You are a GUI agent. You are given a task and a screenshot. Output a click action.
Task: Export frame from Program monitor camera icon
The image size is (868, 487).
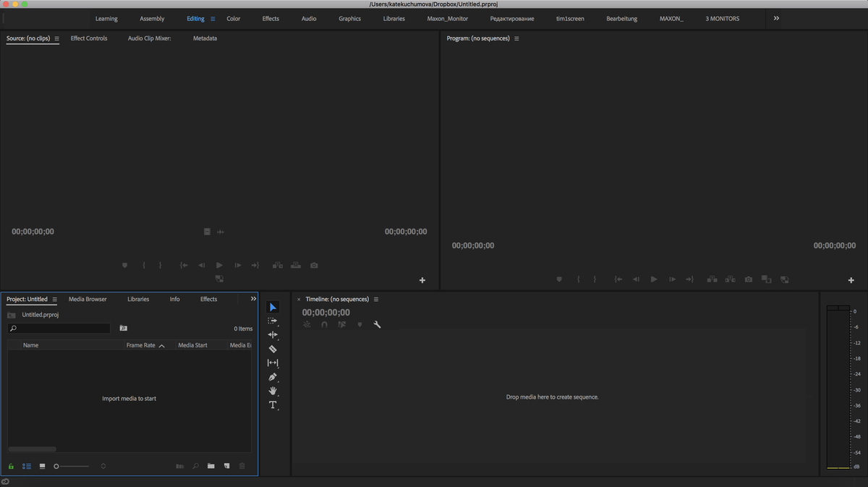749,279
